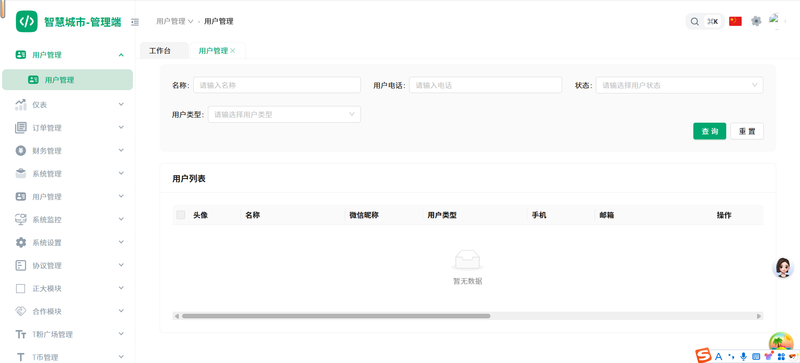Click the 用户类型 column header in the table
The width and height of the screenshot is (800, 363).
[x=442, y=215]
